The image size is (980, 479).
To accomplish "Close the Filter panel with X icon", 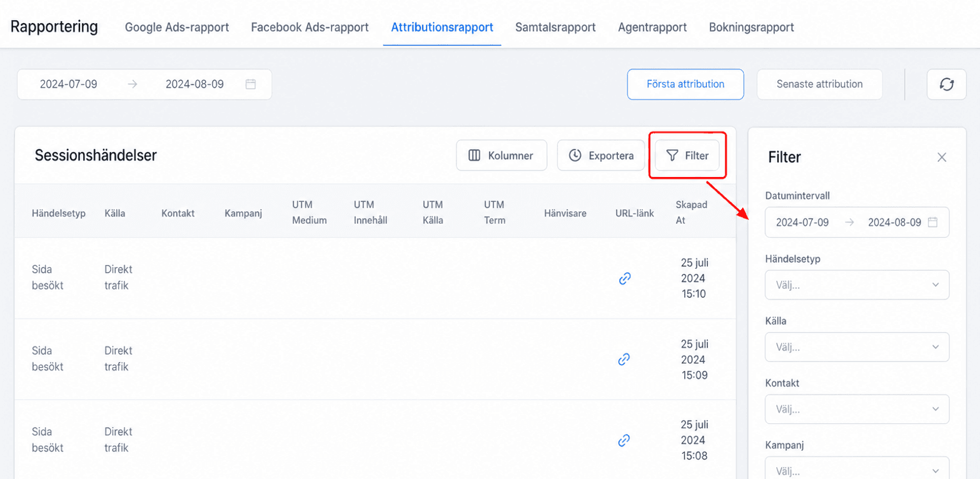I will point(942,158).
